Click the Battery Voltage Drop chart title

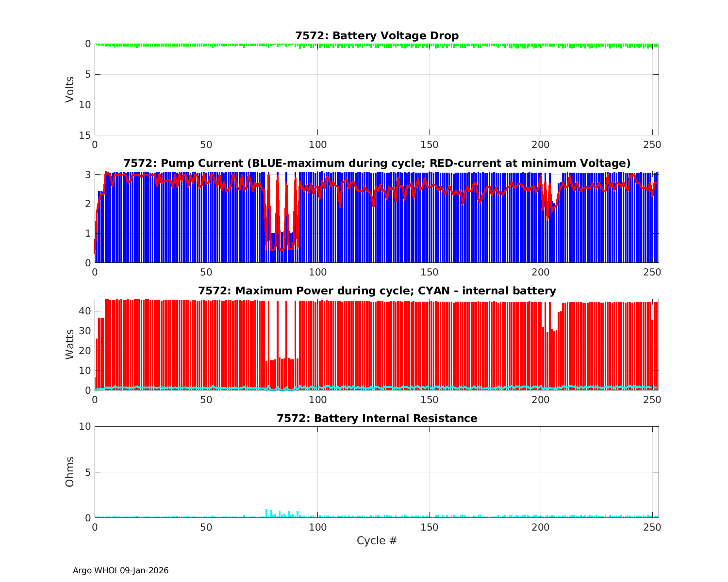pos(377,36)
